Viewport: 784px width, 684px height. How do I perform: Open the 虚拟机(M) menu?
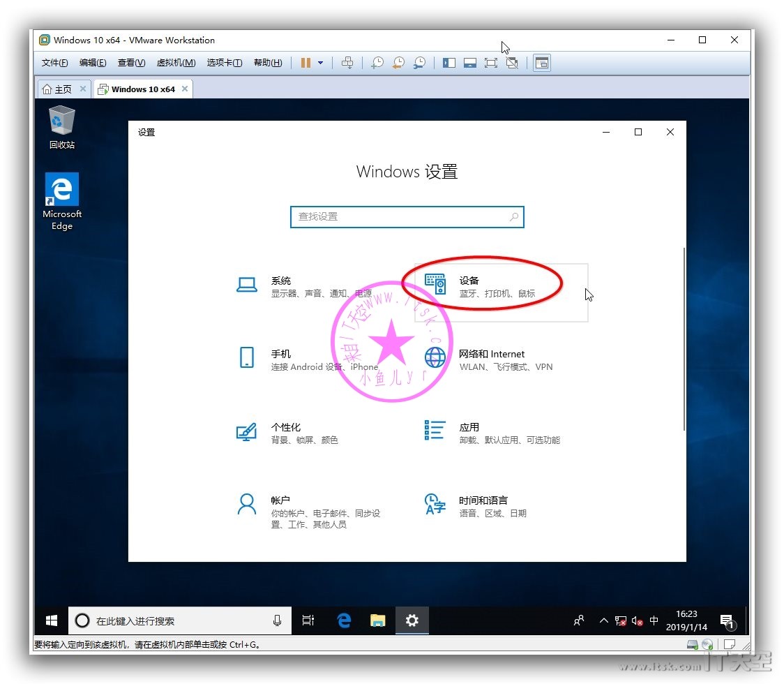point(176,63)
